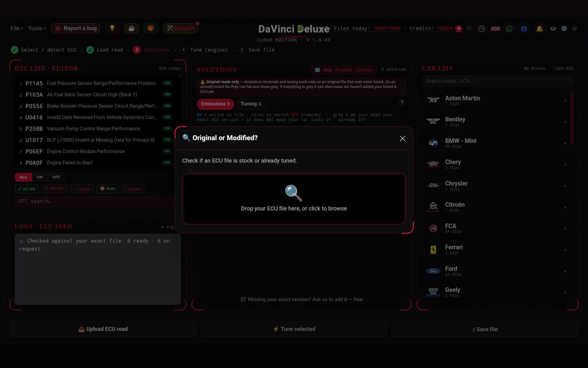Viewport: 588px width, 368px height.
Task: Open the File menu
Action: pos(17,28)
